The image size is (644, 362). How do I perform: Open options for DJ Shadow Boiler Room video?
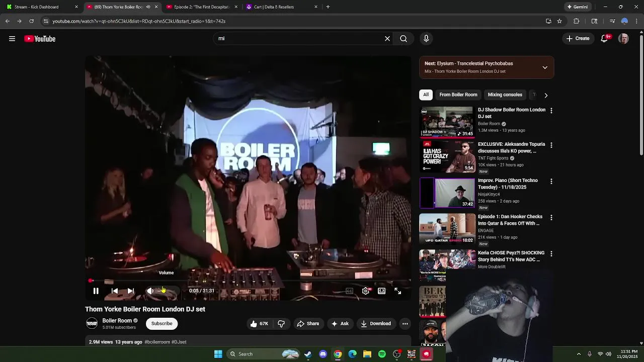[x=551, y=111]
